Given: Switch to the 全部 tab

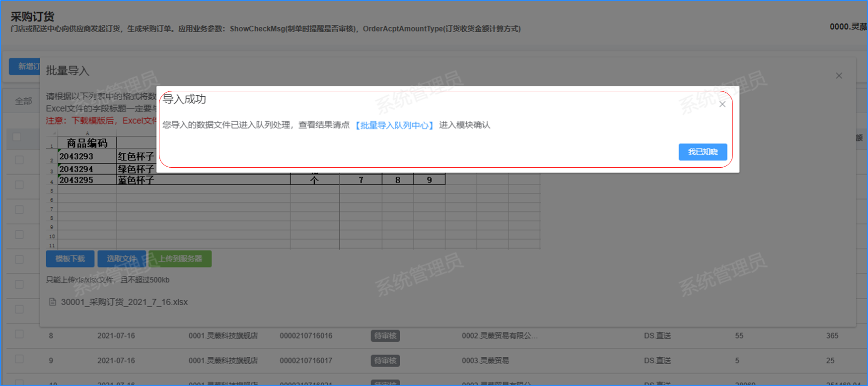Looking at the screenshot, I should 23,101.
